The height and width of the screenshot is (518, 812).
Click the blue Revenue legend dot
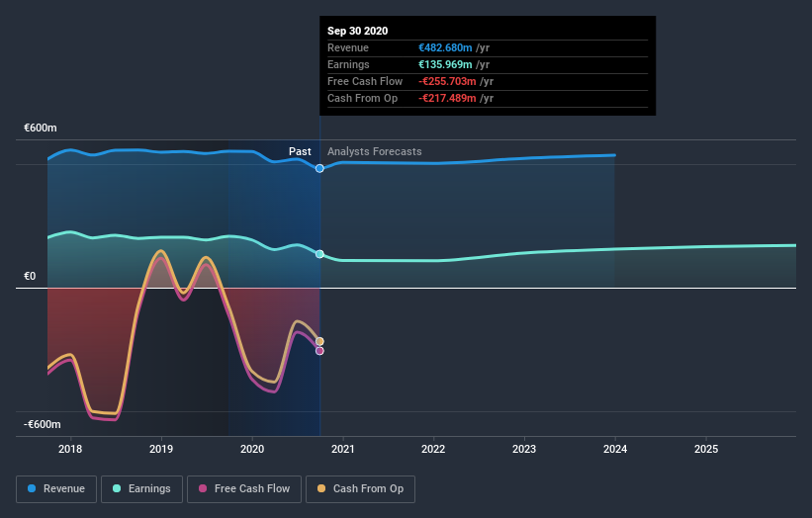[x=32, y=488]
